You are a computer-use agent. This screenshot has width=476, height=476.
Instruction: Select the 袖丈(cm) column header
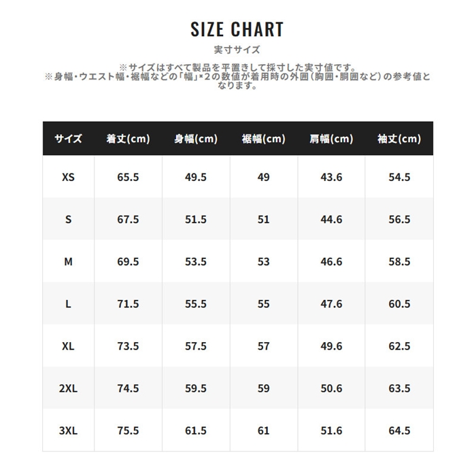(x=399, y=139)
